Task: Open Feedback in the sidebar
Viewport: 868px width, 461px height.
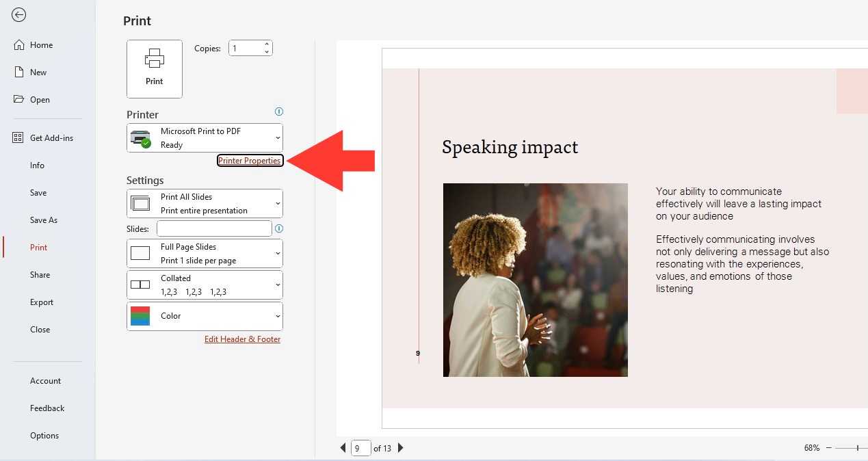Action: [x=47, y=408]
